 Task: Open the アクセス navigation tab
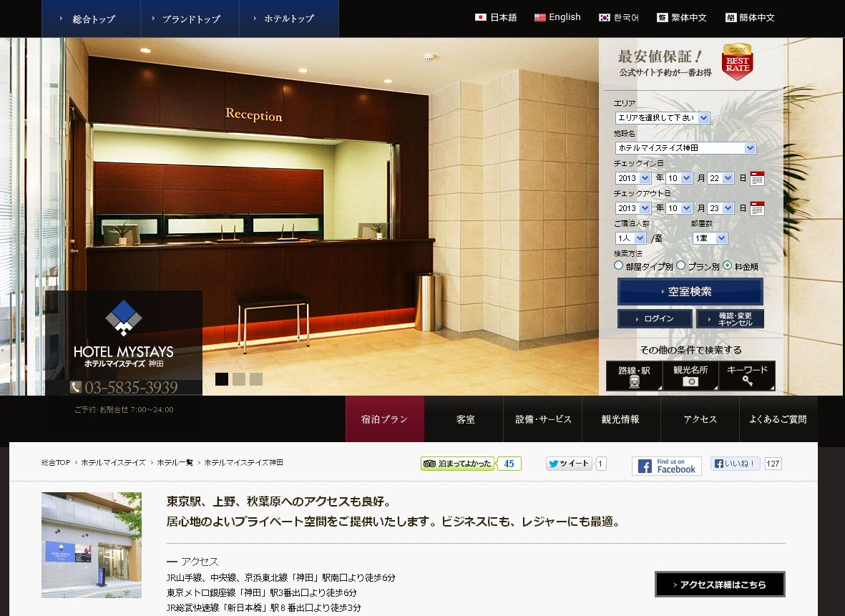pos(700,419)
